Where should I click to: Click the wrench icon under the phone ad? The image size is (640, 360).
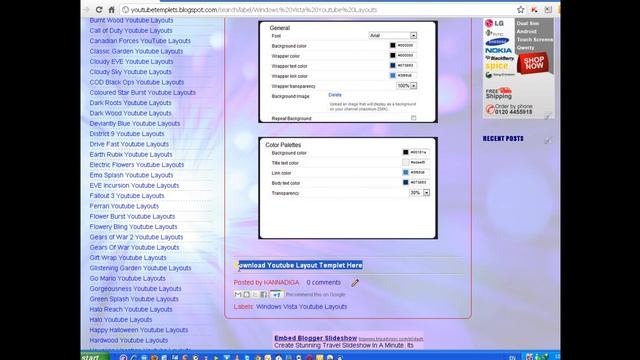click(547, 116)
